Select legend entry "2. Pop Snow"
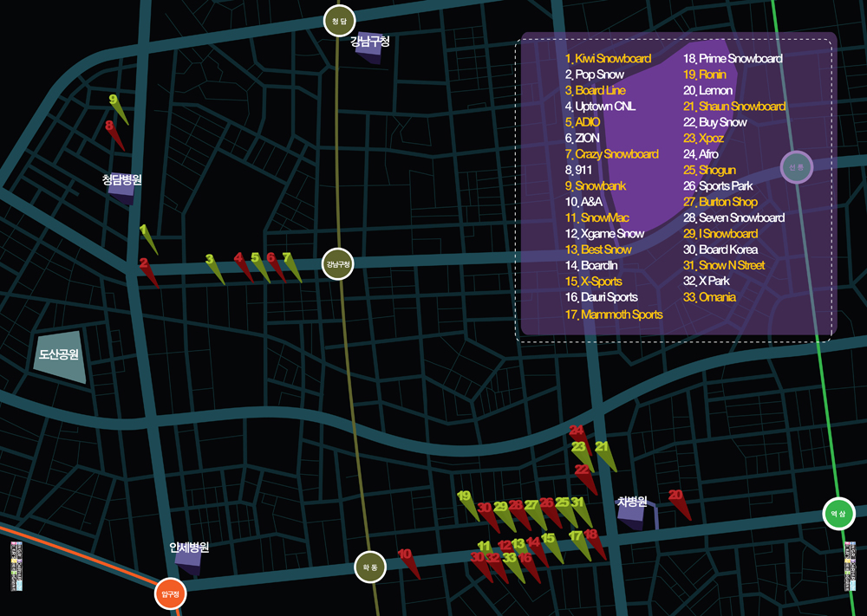This screenshot has width=867, height=616. click(x=595, y=75)
